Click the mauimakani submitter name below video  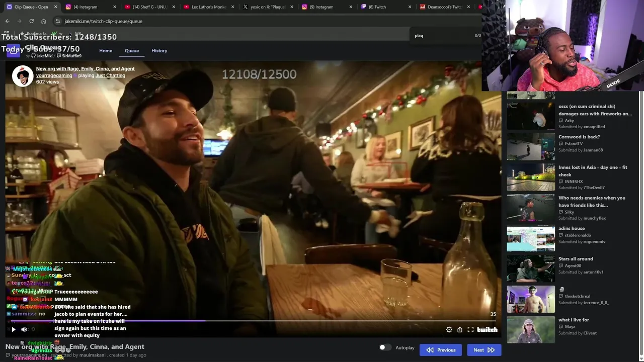(x=92, y=355)
